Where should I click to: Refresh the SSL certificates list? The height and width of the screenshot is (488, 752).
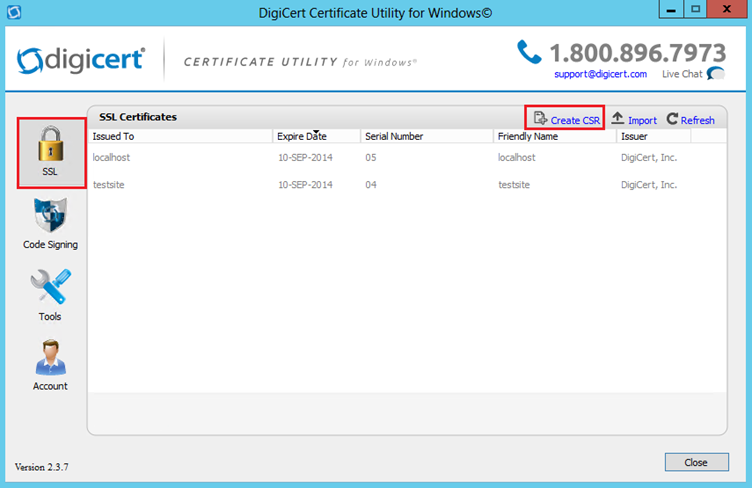click(x=690, y=119)
